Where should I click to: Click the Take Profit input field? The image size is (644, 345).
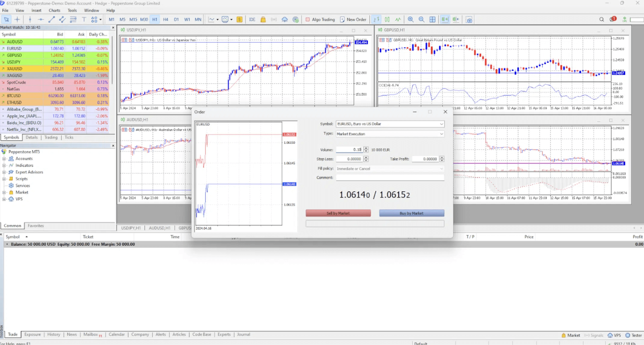pyautogui.click(x=425, y=159)
